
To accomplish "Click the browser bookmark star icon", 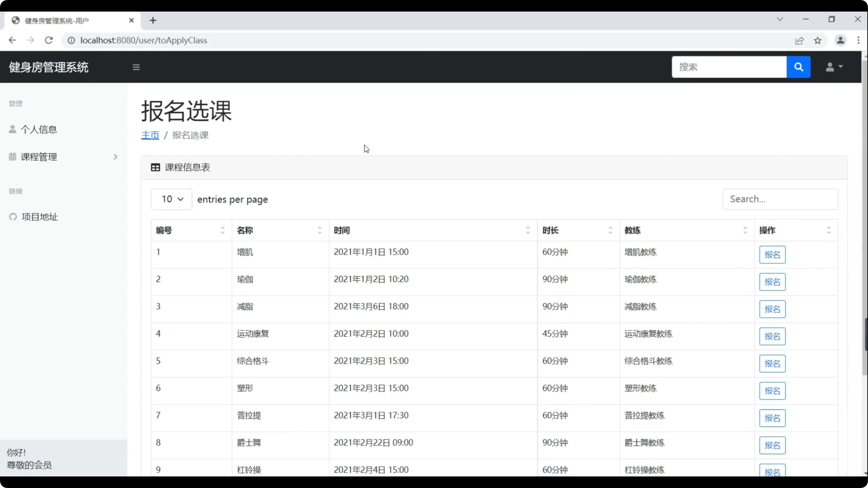I will click(x=817, y=40).
